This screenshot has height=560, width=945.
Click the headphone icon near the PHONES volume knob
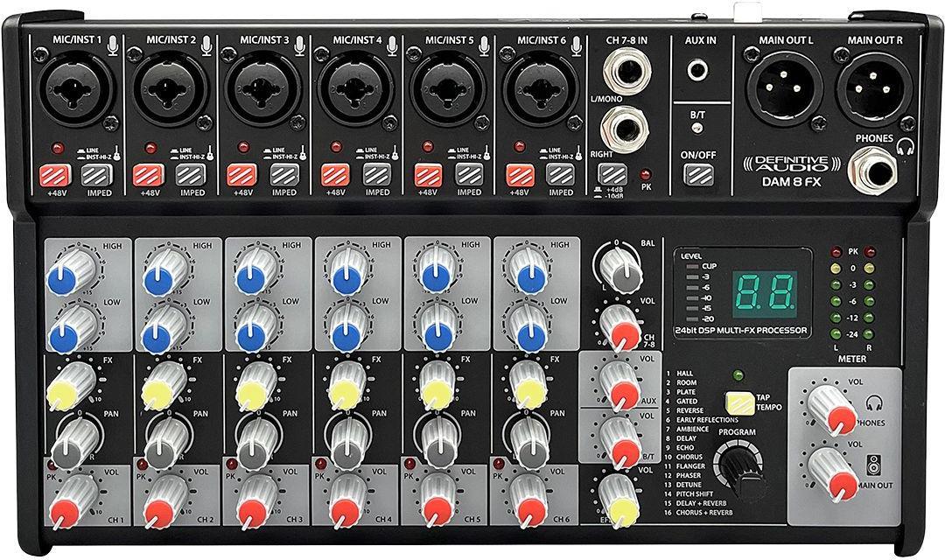pyautogui.click(x=873, y=403)
